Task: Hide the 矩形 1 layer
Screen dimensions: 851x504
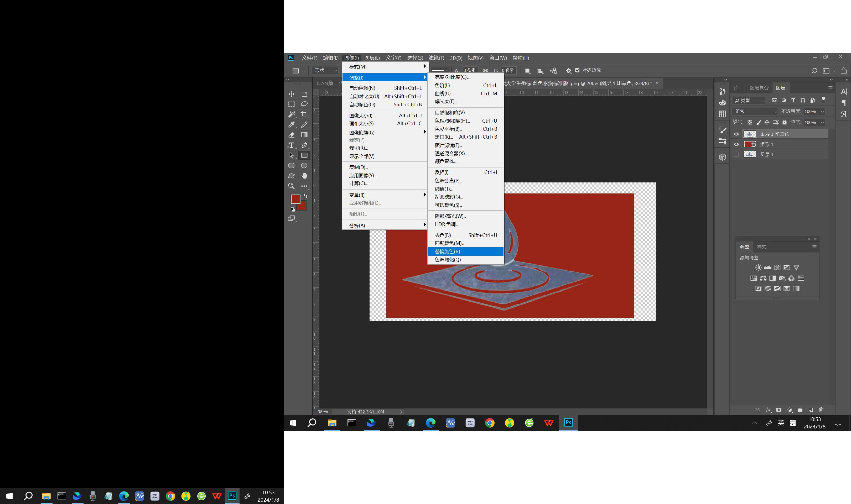Action: click(736, 144)
